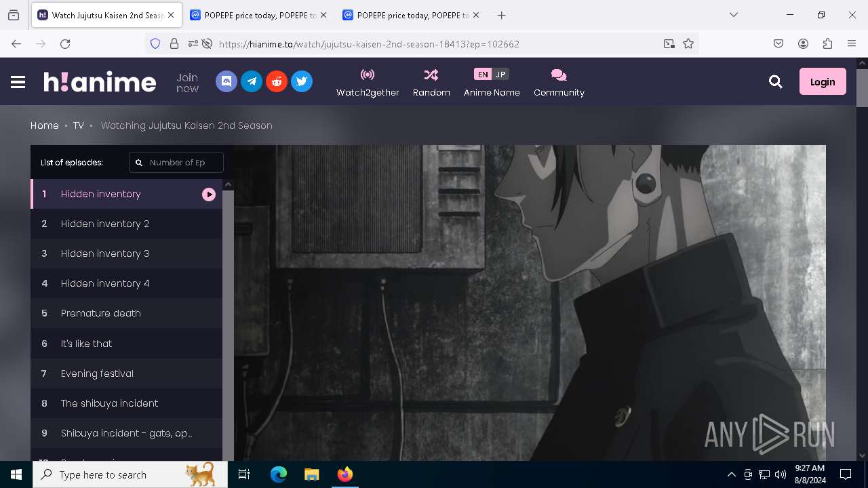This screenshot has height=488, width=868.
Task: Select episode 2 Hidden inventory 2
Action: click(127, 224)
